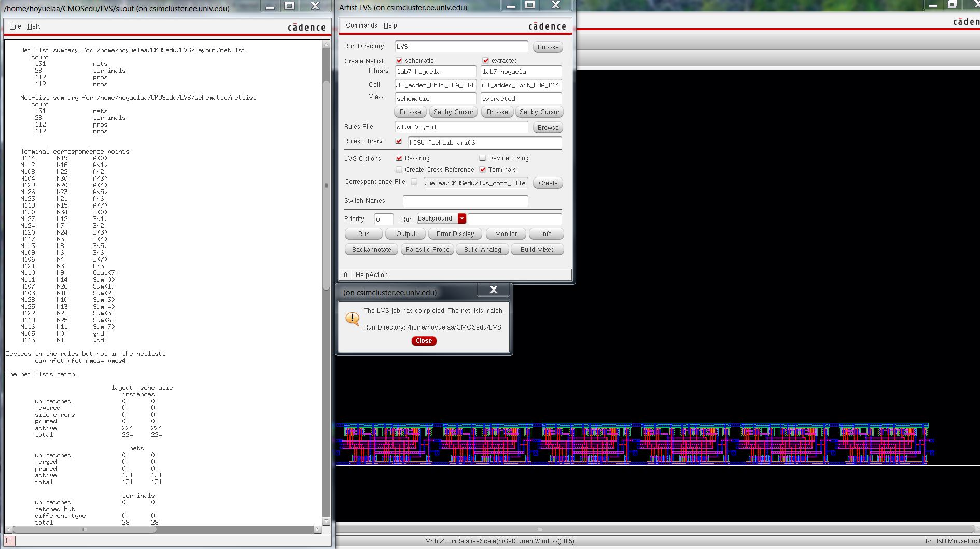The width and height of the screenshot is (980, 549).
Task: Enable the Device Fixing option
Action: (483, 158)
